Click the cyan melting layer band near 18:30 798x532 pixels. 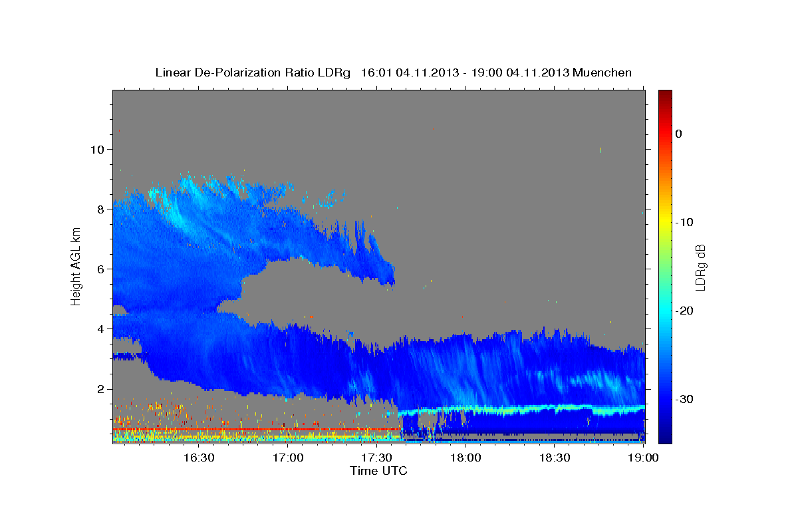pos(555,408)
